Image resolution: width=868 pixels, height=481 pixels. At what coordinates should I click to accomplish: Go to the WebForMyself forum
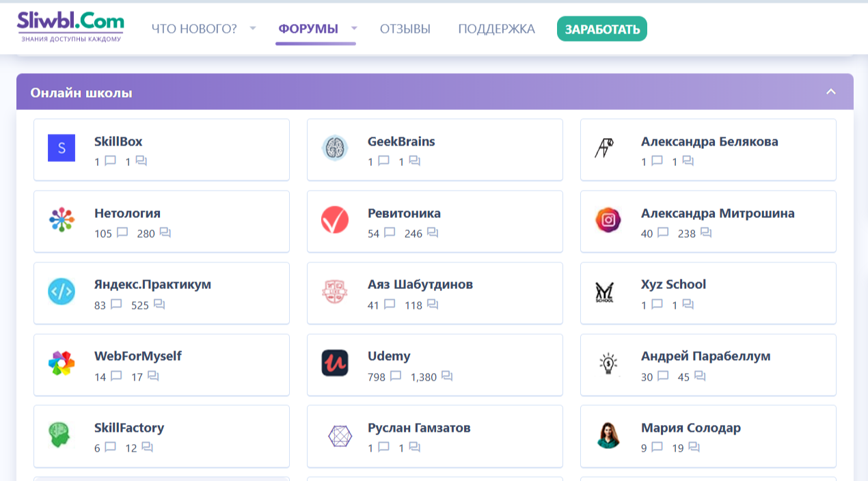138,356
